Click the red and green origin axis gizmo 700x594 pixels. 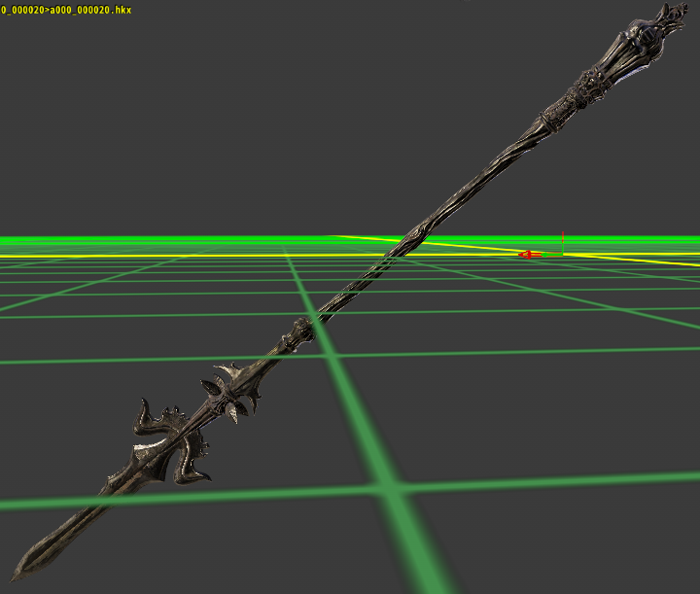pos(542,246)
